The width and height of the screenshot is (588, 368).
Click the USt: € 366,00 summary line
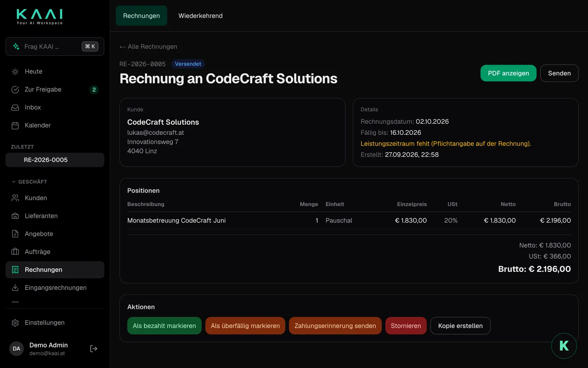coord(550,256)
